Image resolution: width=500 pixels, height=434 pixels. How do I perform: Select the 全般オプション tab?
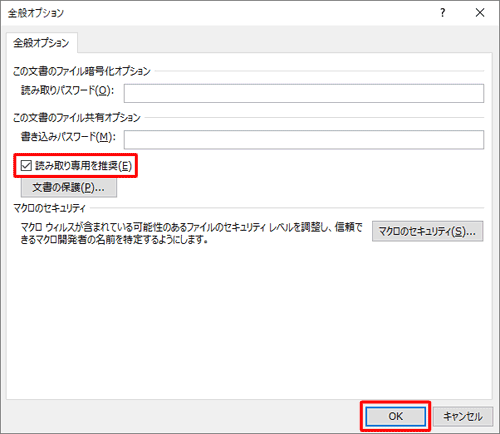pos(41,43)
